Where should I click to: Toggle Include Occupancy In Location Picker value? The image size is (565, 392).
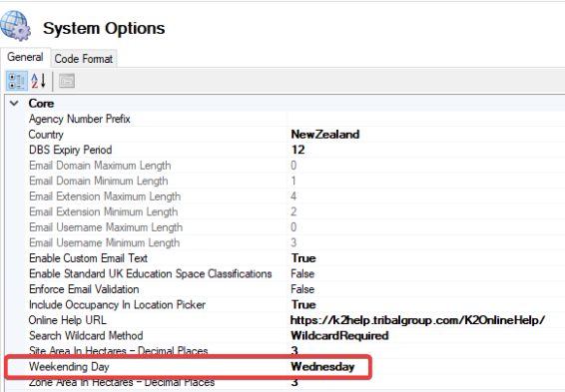point(303,304)
